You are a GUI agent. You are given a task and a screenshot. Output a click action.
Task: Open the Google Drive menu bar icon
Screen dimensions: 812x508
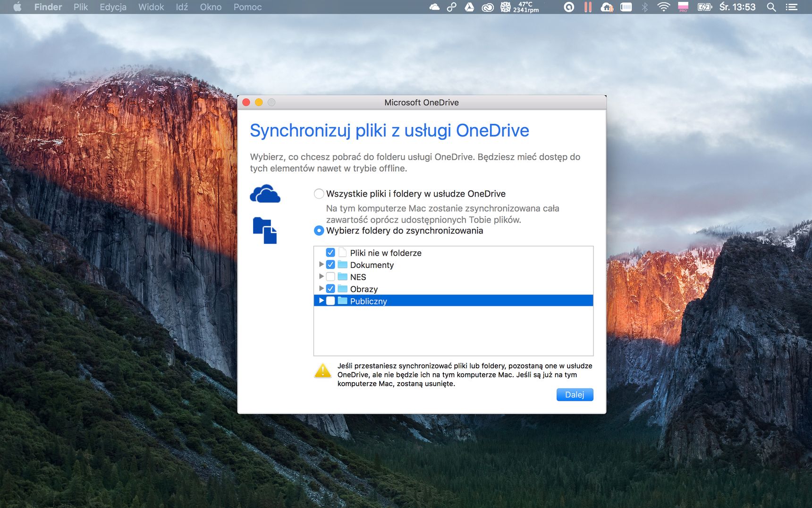[469, 7]
